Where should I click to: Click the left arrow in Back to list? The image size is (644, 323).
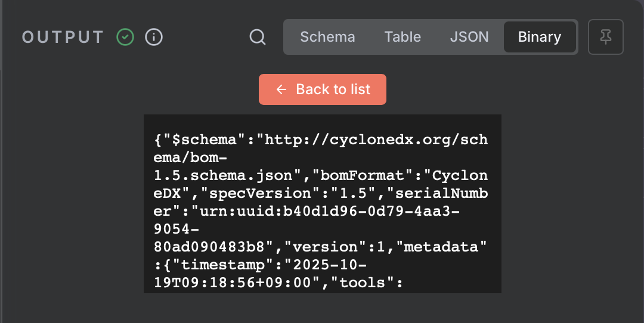(x=282, y=89)
